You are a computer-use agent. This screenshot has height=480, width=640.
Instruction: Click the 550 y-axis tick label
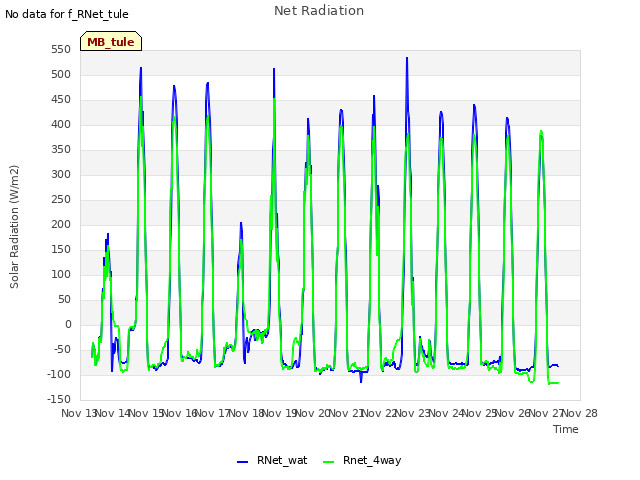pyautogui.click(x=61, y=49)
